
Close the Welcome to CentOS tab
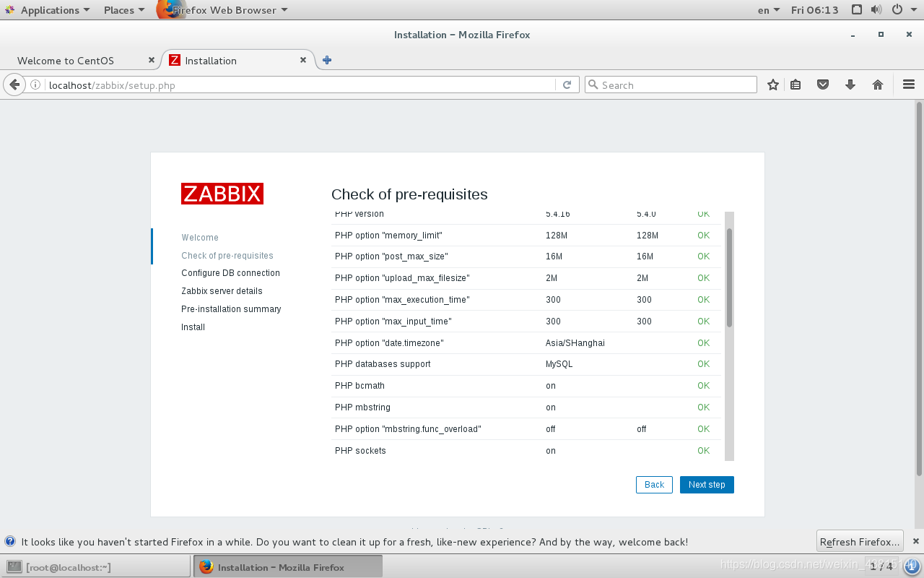click(151, 60)
